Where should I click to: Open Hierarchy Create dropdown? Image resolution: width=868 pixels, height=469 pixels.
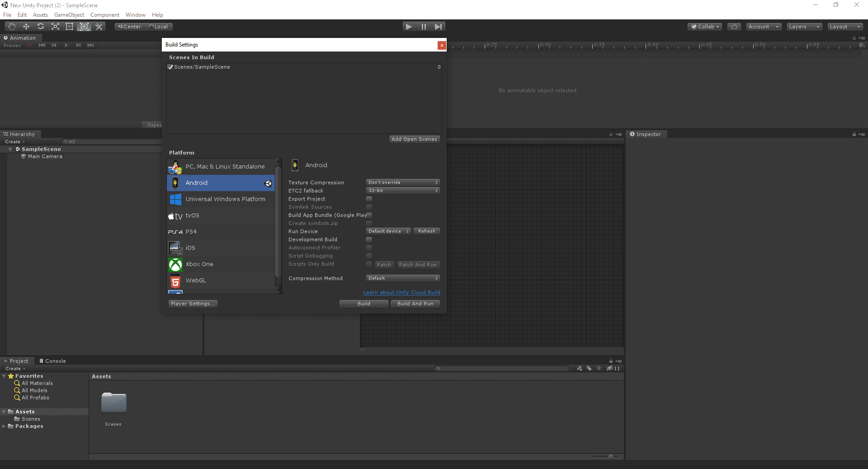15,142
